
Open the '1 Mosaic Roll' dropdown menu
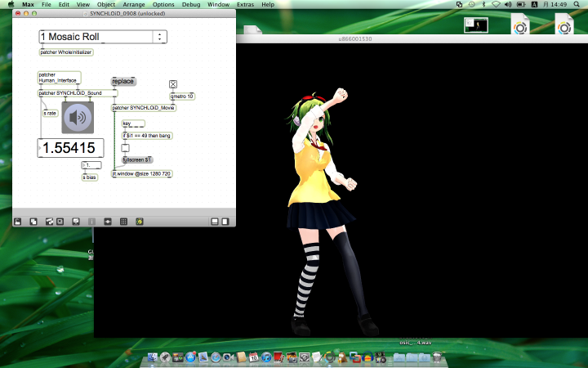[103, 37]
